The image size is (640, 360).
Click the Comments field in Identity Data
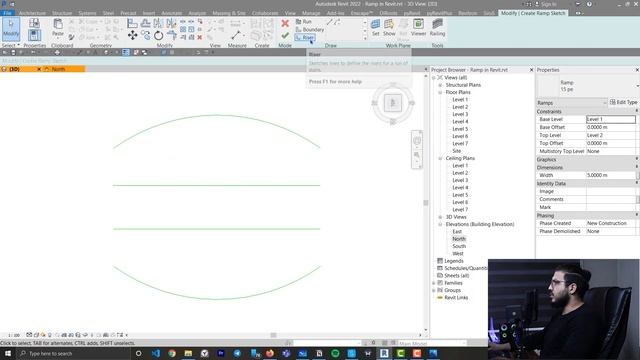[x=611, y=199]
